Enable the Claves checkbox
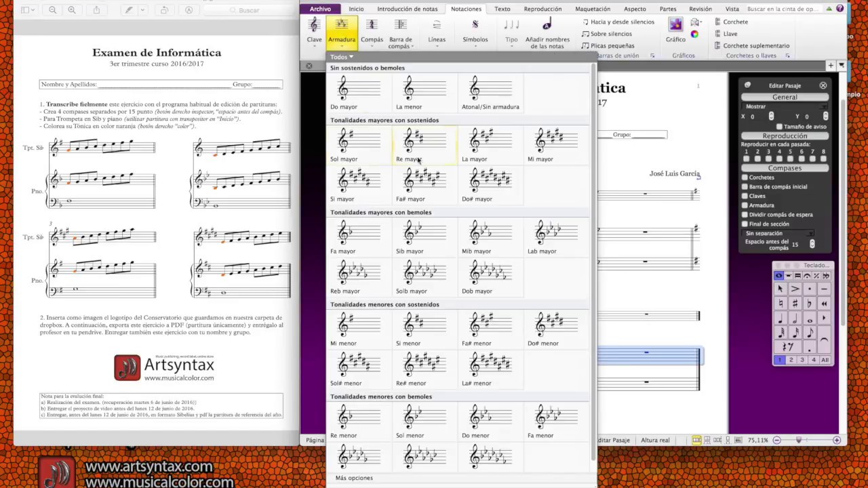 pyautogui.click(x=745, y=197)
